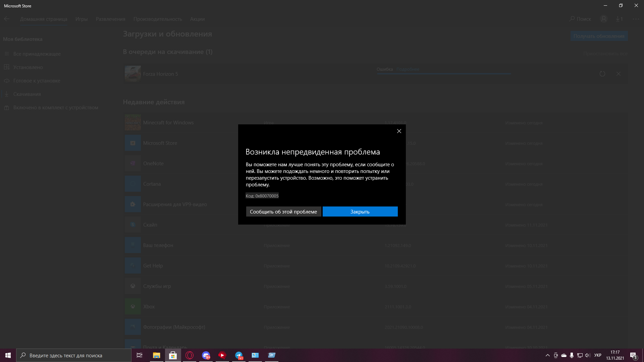Open the downloads indicator icon
The width and height of the screenshot is (644, 362).
click(619, 19)
